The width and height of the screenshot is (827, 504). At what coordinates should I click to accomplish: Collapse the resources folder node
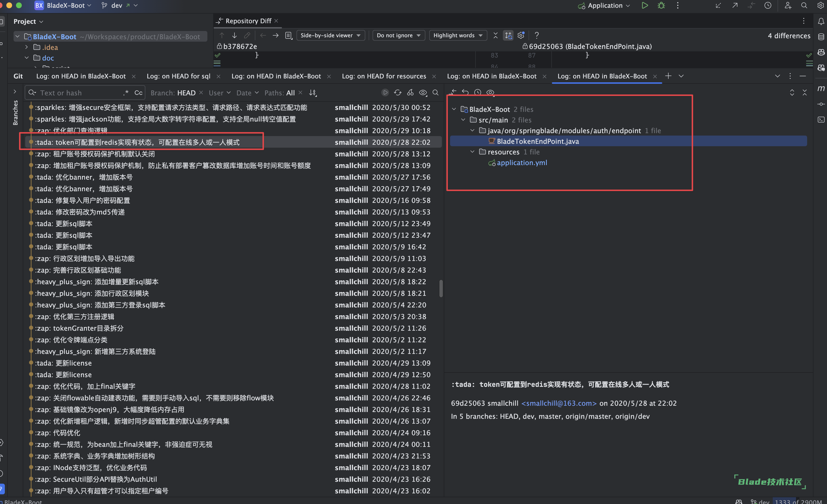[x=472, y=152]
